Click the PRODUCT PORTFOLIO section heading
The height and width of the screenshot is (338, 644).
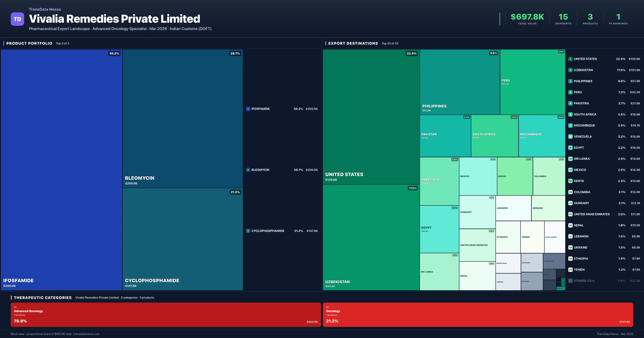[x=29, y=43]
